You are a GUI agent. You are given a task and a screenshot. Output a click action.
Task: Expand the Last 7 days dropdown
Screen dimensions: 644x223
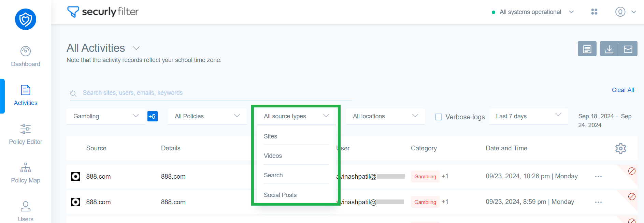tap(528, 116)
